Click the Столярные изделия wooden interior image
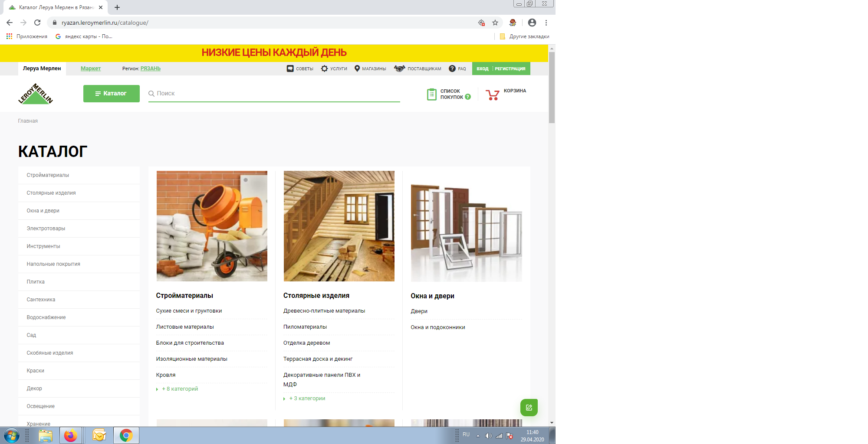Screen dimensions: 868x444 pos(339,226)
